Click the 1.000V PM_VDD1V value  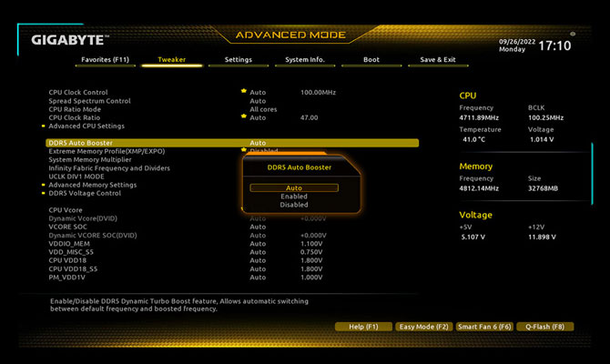[311, 278]
